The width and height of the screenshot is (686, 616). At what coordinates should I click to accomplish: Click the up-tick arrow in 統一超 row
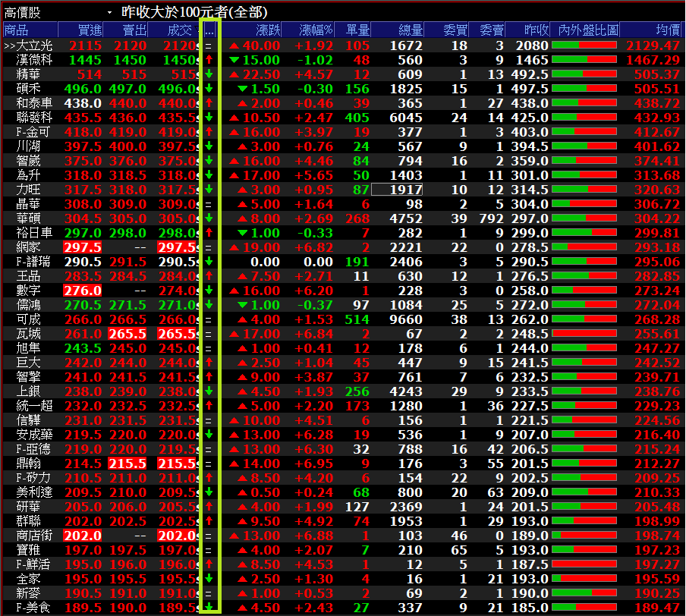point(209,406)
